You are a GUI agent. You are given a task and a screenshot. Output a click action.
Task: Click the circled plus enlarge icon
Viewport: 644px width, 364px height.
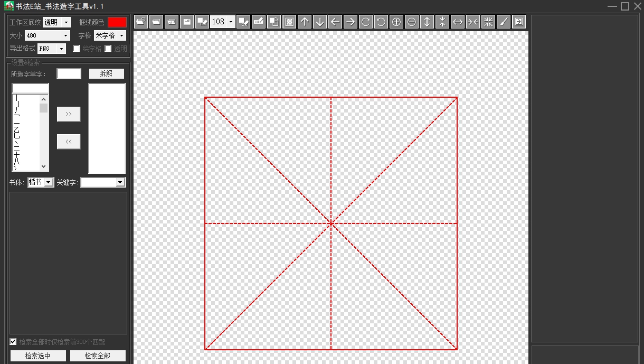(396, 22)
